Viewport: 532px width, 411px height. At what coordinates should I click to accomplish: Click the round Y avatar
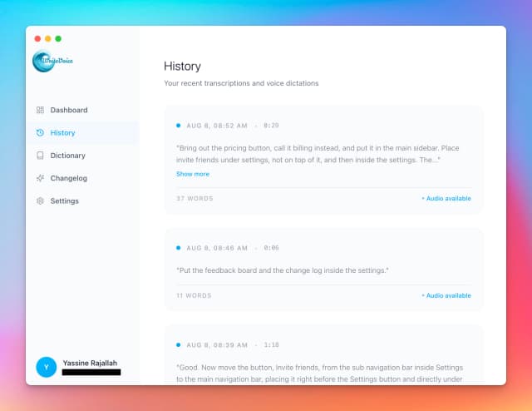coord(47,367)
